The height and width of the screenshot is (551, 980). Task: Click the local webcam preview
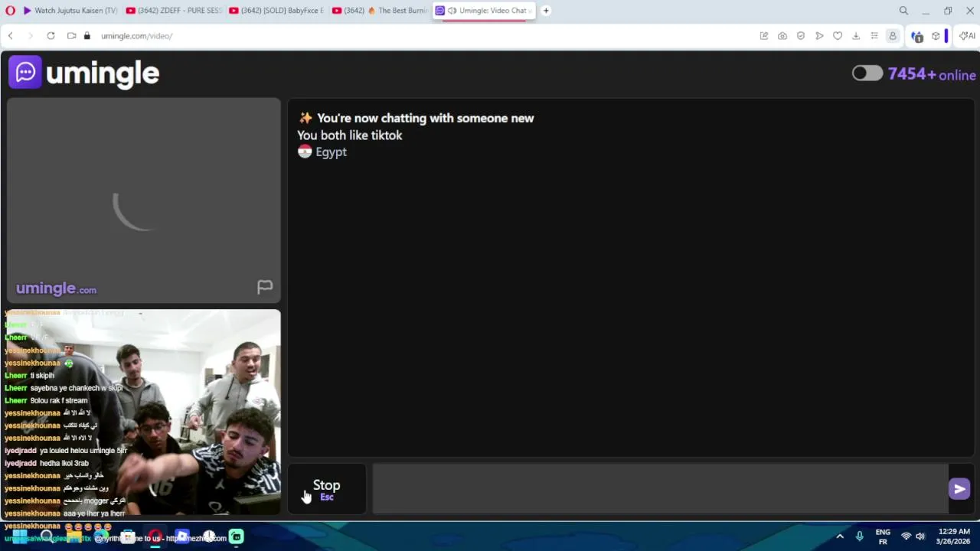click(x=144, y=413)
